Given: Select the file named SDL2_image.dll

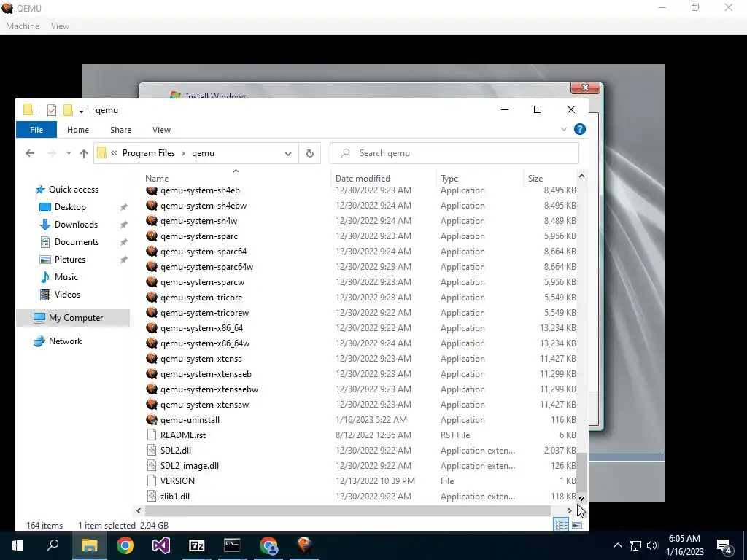Looking at the screenshot, I should 189,466.
